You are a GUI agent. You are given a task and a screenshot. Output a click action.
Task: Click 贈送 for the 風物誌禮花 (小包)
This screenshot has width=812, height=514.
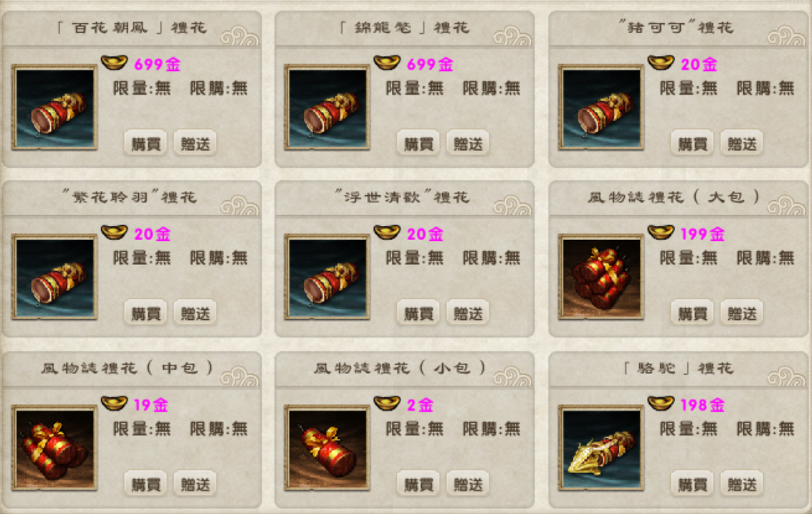pyautogui.click(x=468, y=484)
